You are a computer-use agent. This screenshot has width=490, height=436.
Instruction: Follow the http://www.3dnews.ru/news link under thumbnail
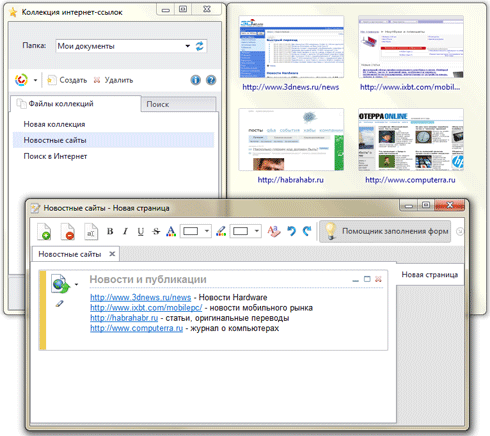click(x=291, y=87)
